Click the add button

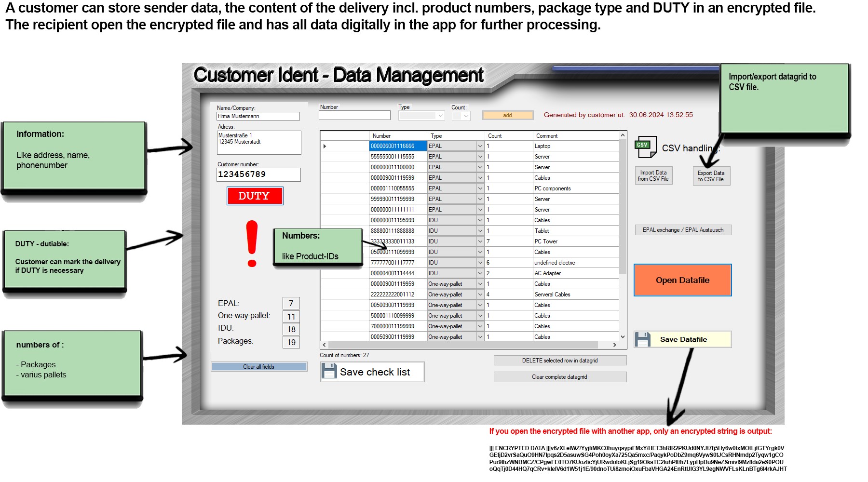(x=507, y=115)
